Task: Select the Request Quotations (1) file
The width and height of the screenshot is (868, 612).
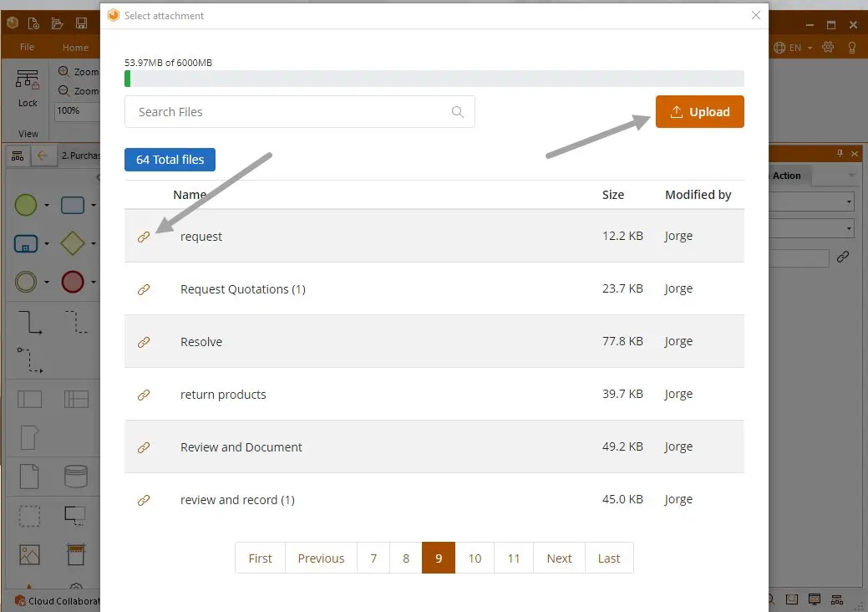Action: [242, 289]
